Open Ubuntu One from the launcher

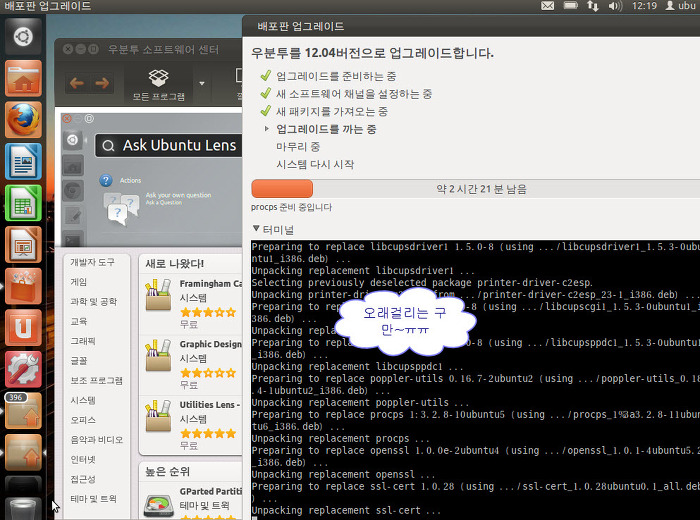click(x=23, y=327)
